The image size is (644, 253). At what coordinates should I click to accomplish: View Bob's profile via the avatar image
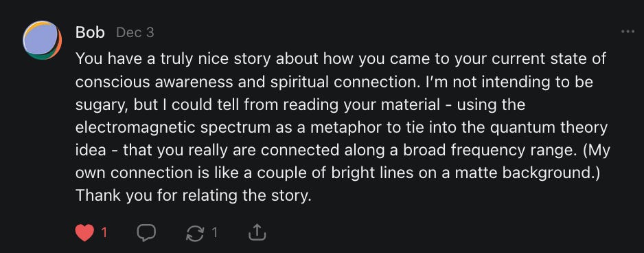pyautogui.click(x=43, y=40)
